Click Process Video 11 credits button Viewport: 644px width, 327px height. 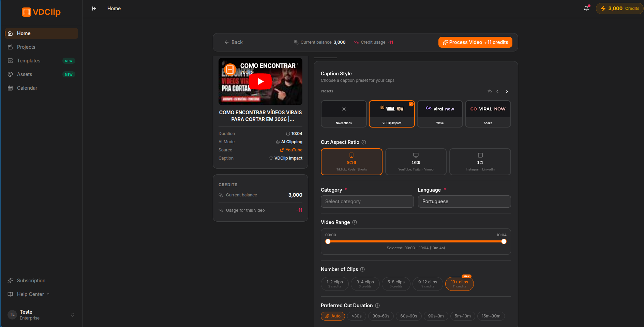point(475,42)
